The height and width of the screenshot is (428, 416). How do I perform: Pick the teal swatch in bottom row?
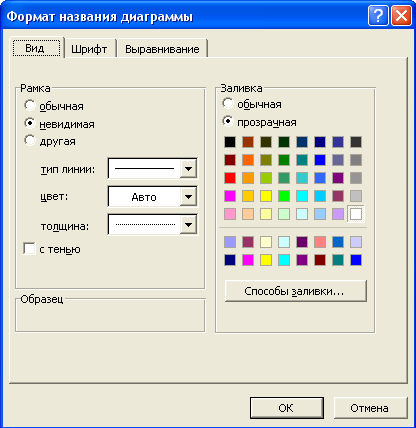click(338, 260)
